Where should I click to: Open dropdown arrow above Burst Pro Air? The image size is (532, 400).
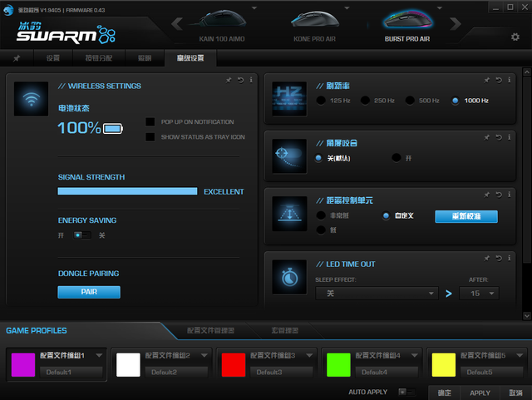coord(440,7)
